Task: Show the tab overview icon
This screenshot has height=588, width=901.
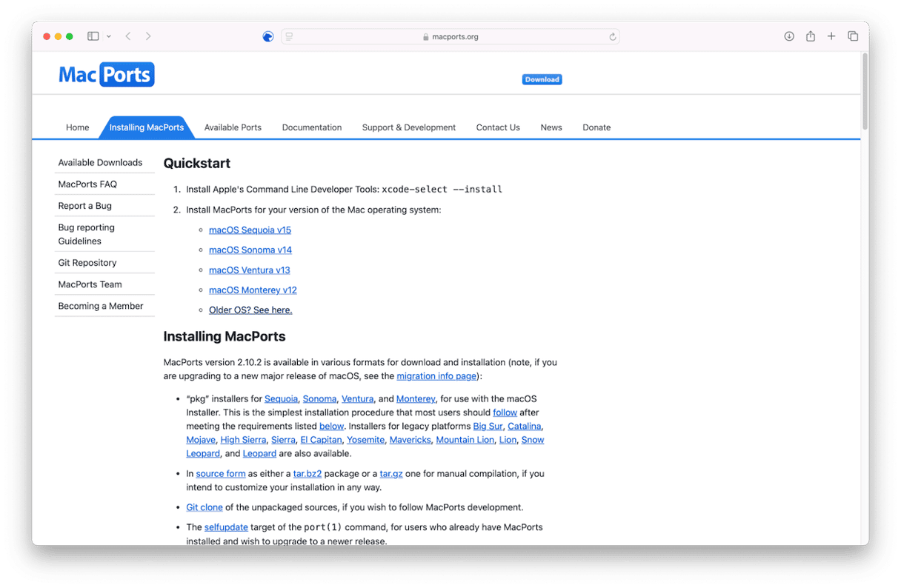Action: click(853, 36)
